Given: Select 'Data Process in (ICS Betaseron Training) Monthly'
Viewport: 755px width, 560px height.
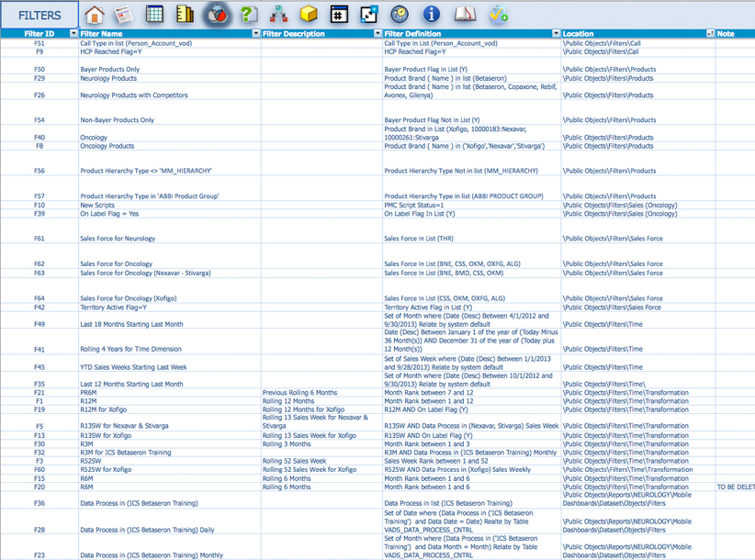Looking at the screenshot, I should point(152,555).
